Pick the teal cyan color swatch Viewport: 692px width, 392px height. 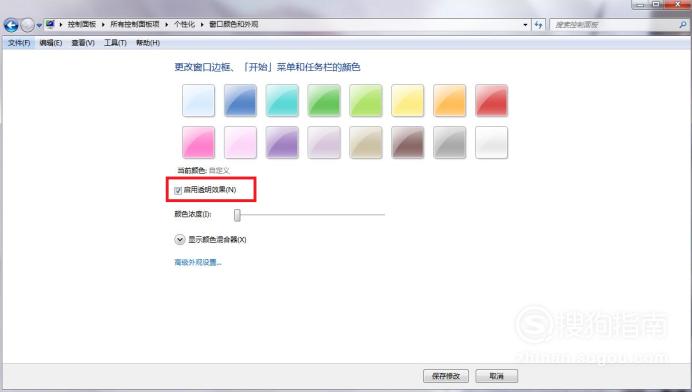[x=282, y=101]
